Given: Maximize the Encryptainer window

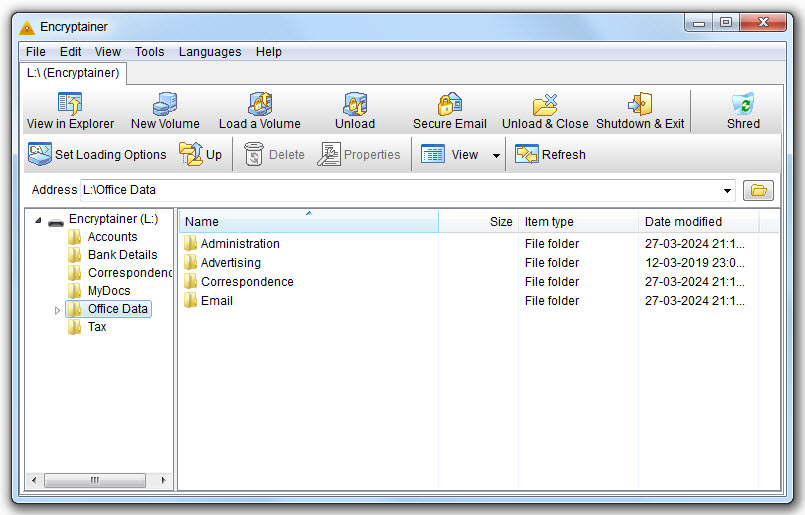Looking at the screenshot, I should click(x=726, y=23).
